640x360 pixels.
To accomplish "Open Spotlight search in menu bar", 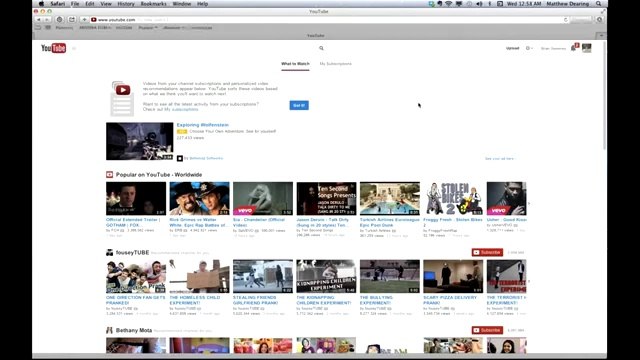I will click(x=598, y=4).
